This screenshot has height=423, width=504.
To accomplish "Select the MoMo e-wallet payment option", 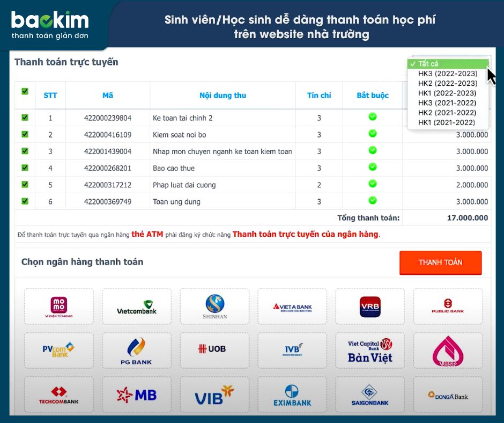I will point(59,306).
